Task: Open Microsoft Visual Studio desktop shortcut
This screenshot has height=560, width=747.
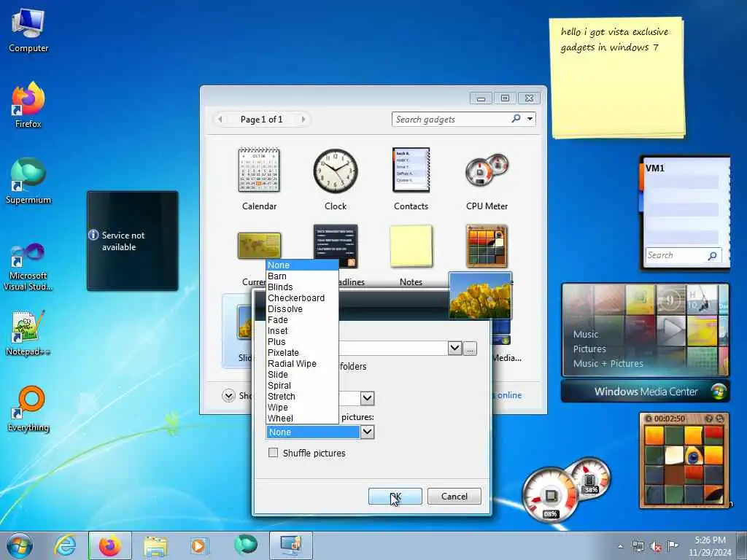Action: point(28,267)
